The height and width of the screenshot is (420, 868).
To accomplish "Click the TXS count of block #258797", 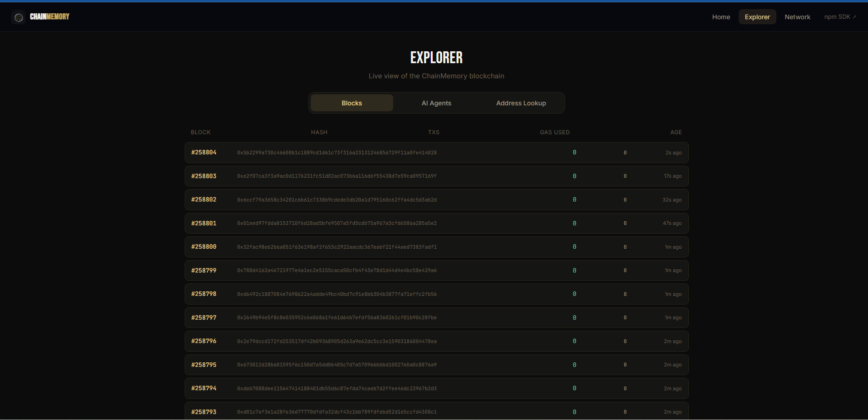I will pyautogui.click(x=574, y=318).
